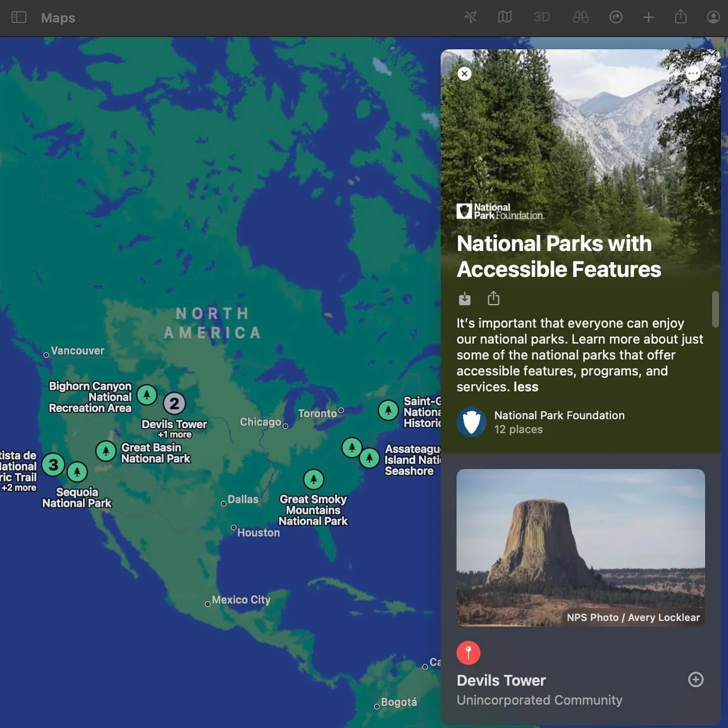This screenshot has height=728, width=728.
Task: Open Look Around binoculars tool
Action: [580, 17]
